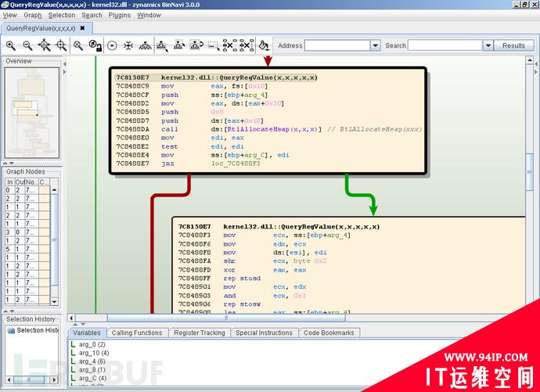Apply the orthogonal graph layout
Image resolution: width=540 pixels, height=392 pixels.
point(128,45)
